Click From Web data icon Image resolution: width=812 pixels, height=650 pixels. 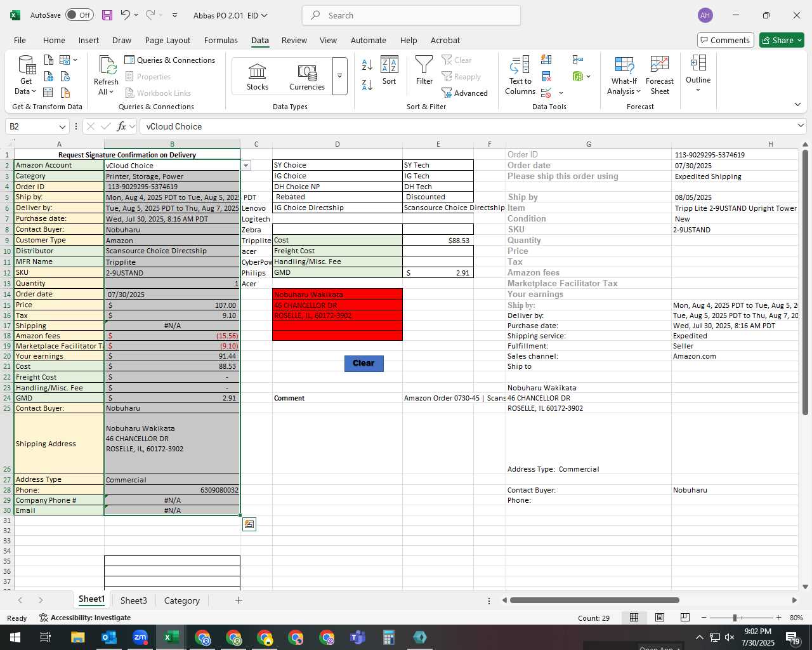point(49,76)
